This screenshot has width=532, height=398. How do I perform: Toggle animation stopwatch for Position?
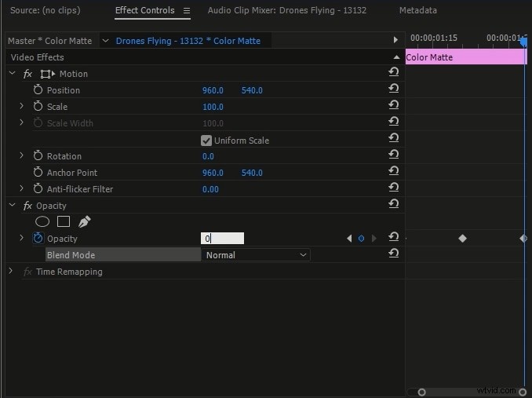pyautogui.click(x=38, y=90)
